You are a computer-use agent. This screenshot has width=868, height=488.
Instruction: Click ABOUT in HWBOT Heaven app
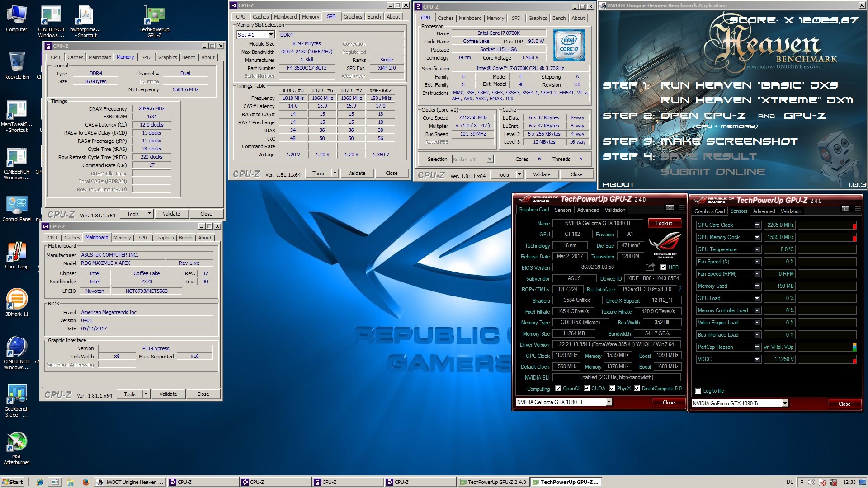pyautogui.click(x=618, y=185)
